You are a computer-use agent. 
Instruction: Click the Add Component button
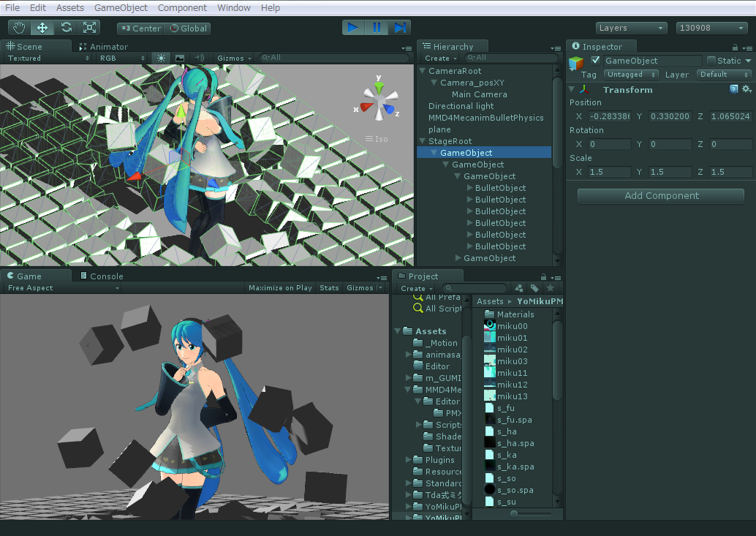[659, 196]
